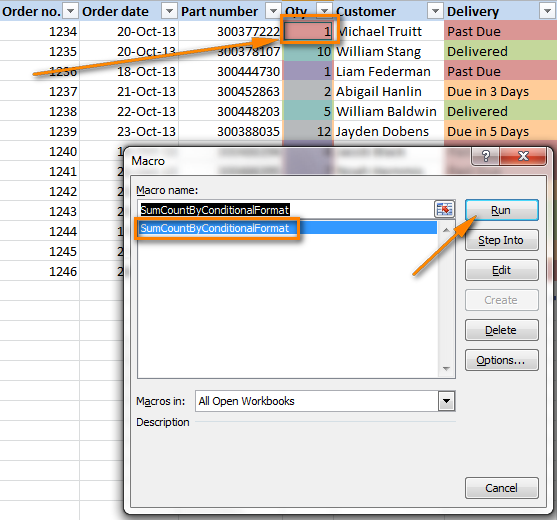The width and height of the screenshot is (557, 520).
Task: Open Order no. column filter dropdown
Action: point(70,11)
